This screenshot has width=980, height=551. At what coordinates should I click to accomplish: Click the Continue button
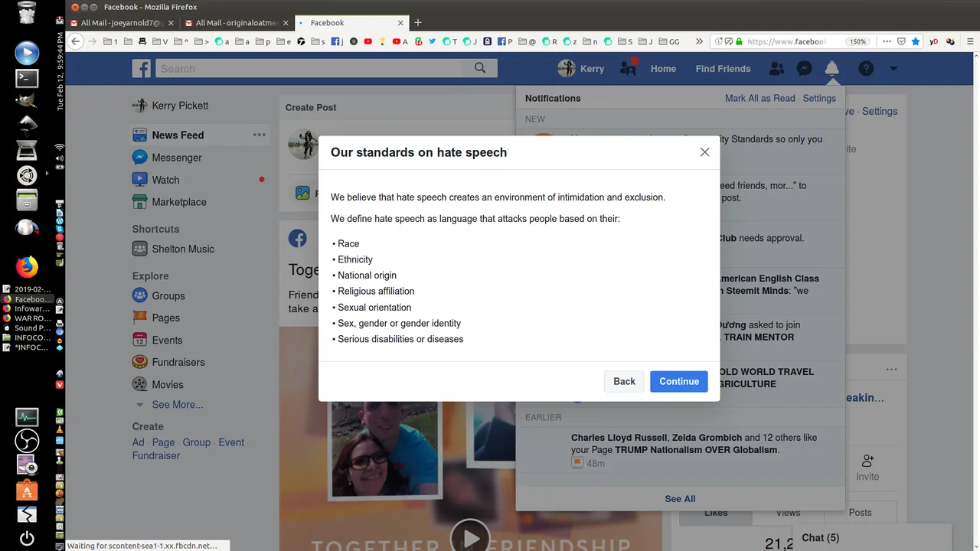679,381
